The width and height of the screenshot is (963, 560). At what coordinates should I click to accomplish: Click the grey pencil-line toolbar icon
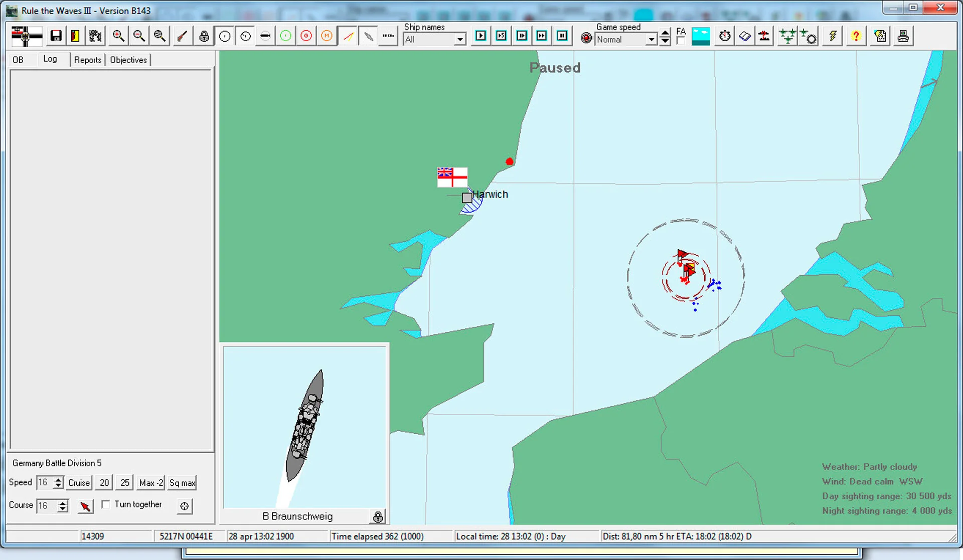369,36
